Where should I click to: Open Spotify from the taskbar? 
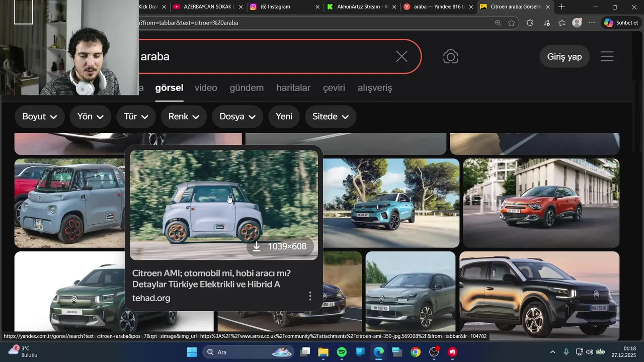coord(342,352)
